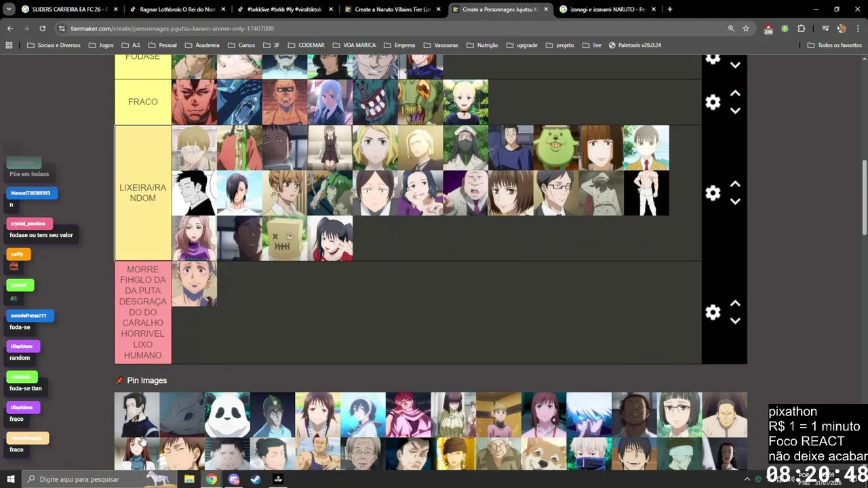The height and width of the screenshot is (488, 868).
Task: Move the pink MORRE tier up
Action: (x=735, y=304)
